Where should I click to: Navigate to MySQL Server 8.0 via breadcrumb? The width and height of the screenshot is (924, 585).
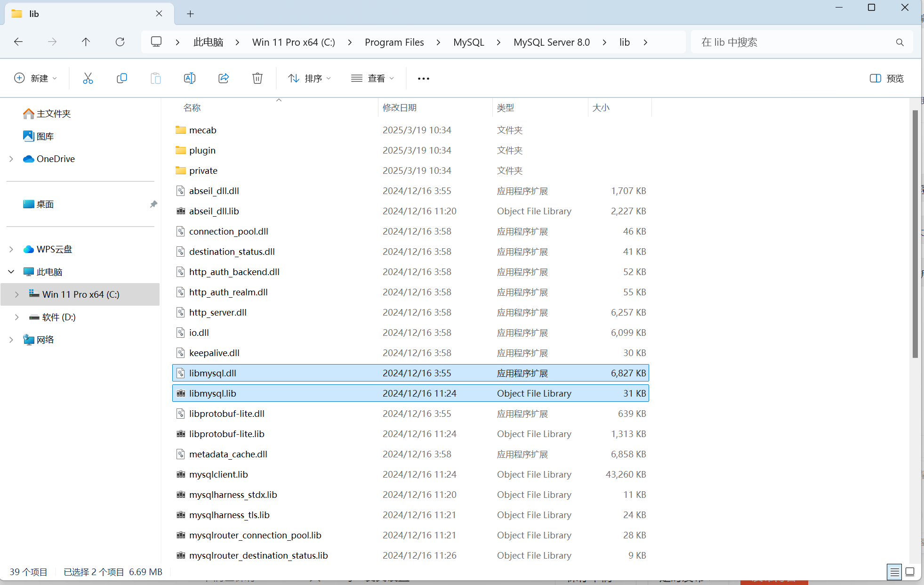tap(552, 42)
